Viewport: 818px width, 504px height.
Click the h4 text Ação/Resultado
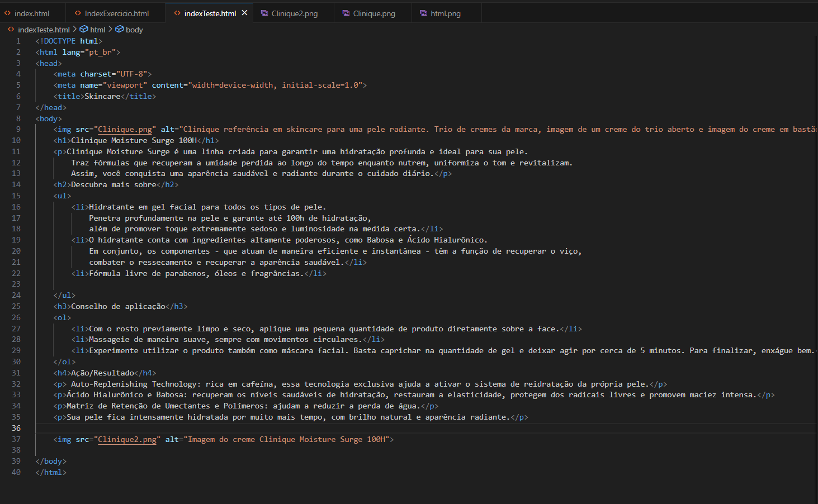[x=102, y=373]
